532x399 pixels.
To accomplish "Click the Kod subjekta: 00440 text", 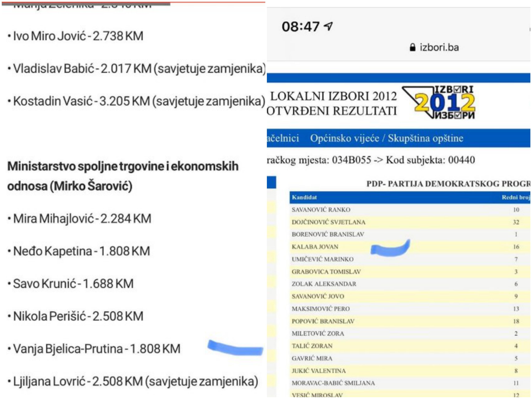I will click(x=430, y=160).
